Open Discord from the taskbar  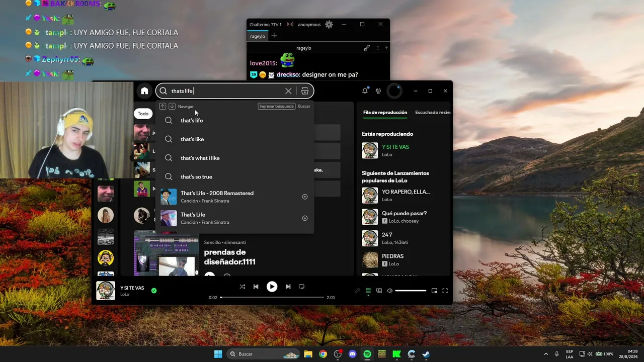[352, 354]
